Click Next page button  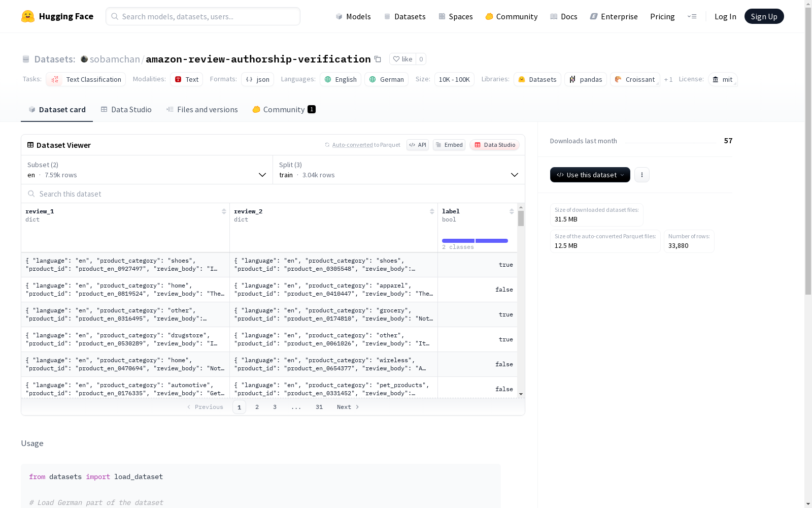click(x=348, y=407)
